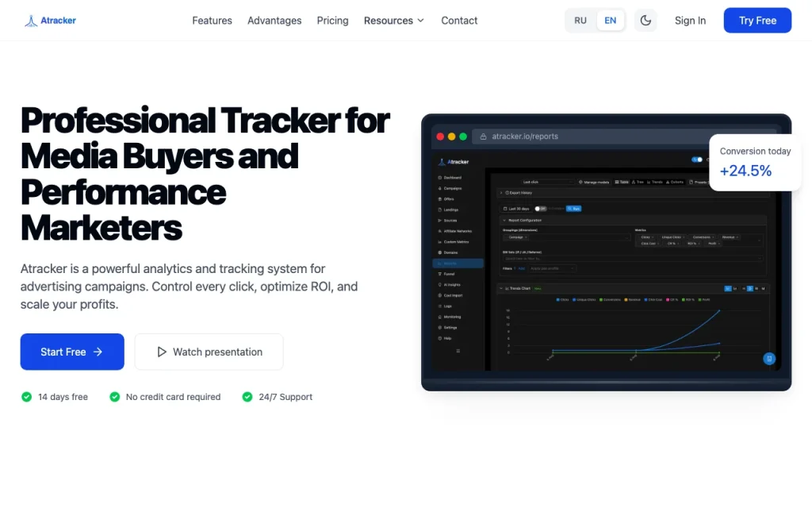This screenshot has height=508, width=812.
Task: Open the Apply saved profile dropdown
Action: click(552, 268)
